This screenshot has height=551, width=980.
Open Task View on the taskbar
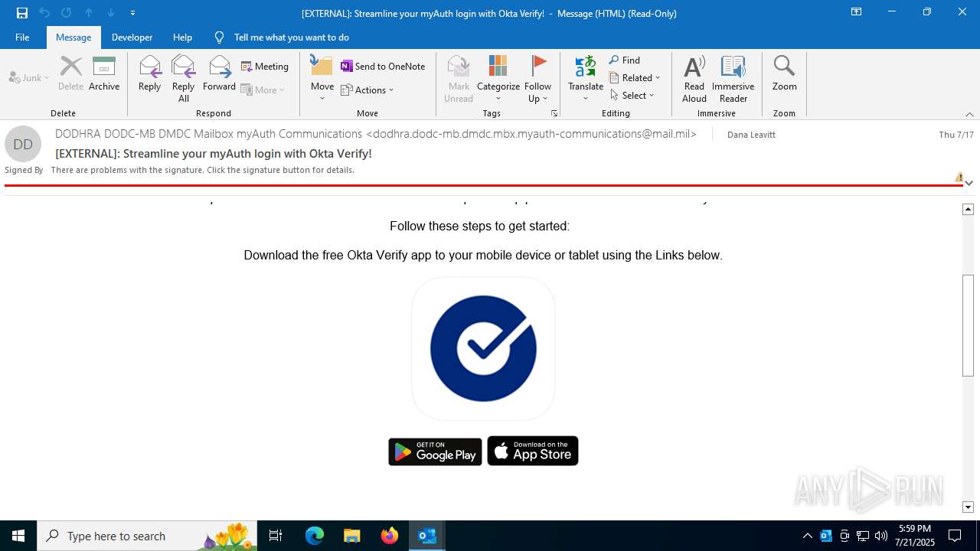point(276,536)
